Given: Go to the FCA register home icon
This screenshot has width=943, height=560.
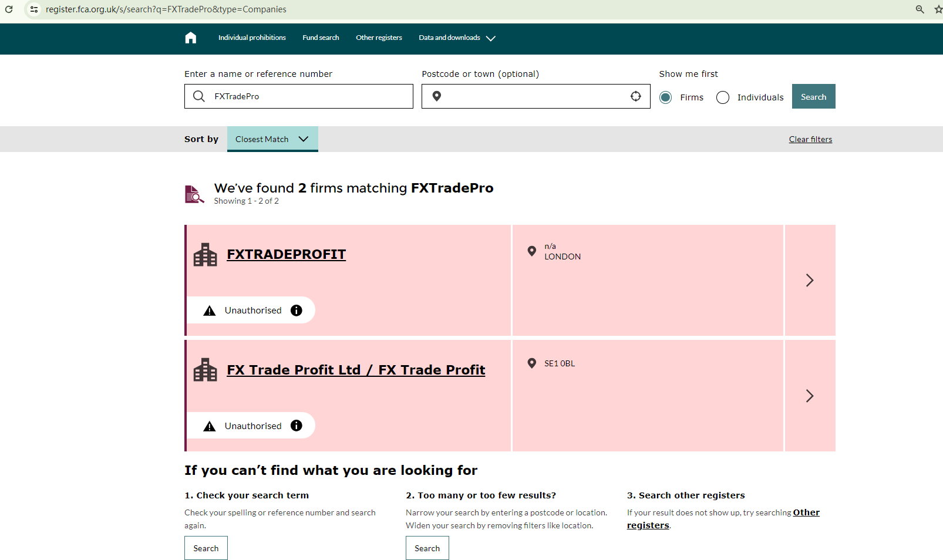Looking at the screenshot, I should (191, 38).
